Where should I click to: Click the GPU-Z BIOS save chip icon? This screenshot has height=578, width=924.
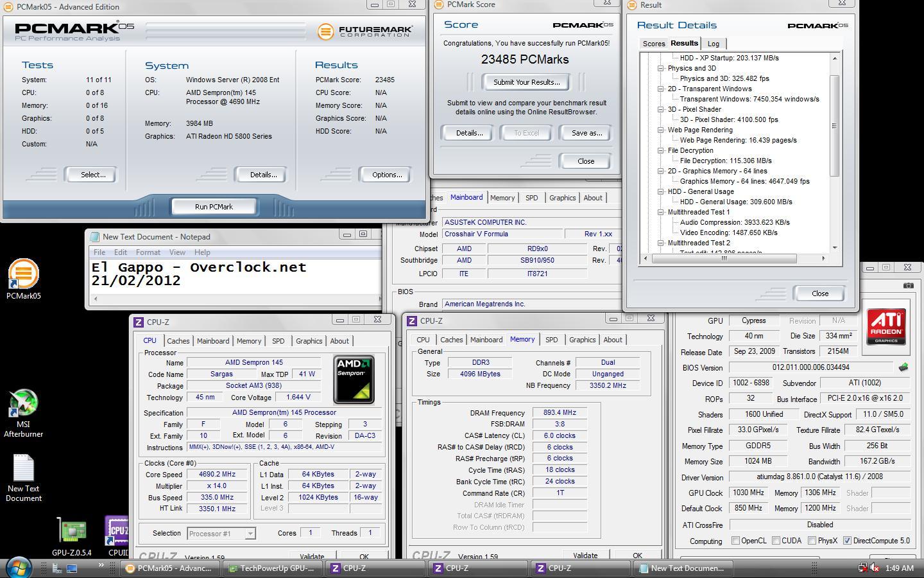903,367
